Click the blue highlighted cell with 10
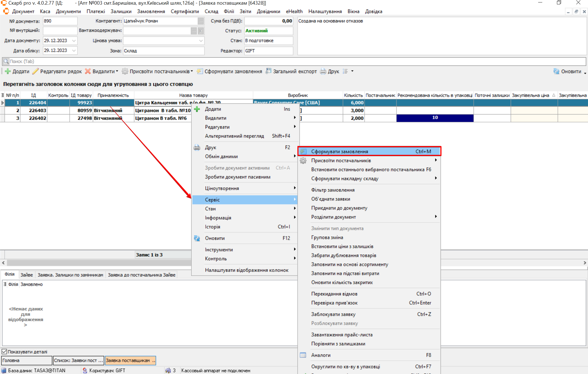Screen dimensions: 588x374 click(x=435, y=118)
